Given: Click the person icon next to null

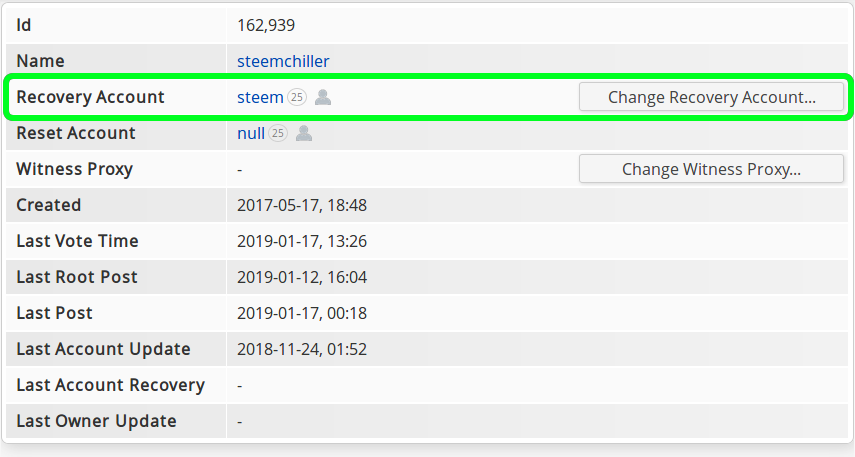Looking at the screenshot, I should [304, 133].
